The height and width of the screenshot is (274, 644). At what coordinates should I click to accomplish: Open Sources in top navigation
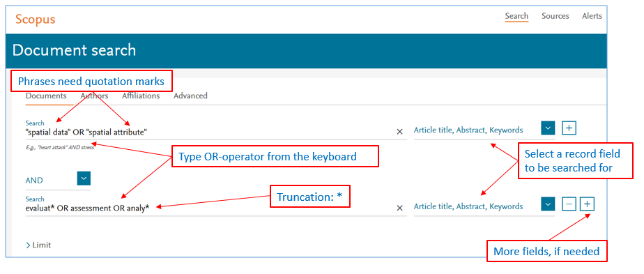[x=555, y=16]
